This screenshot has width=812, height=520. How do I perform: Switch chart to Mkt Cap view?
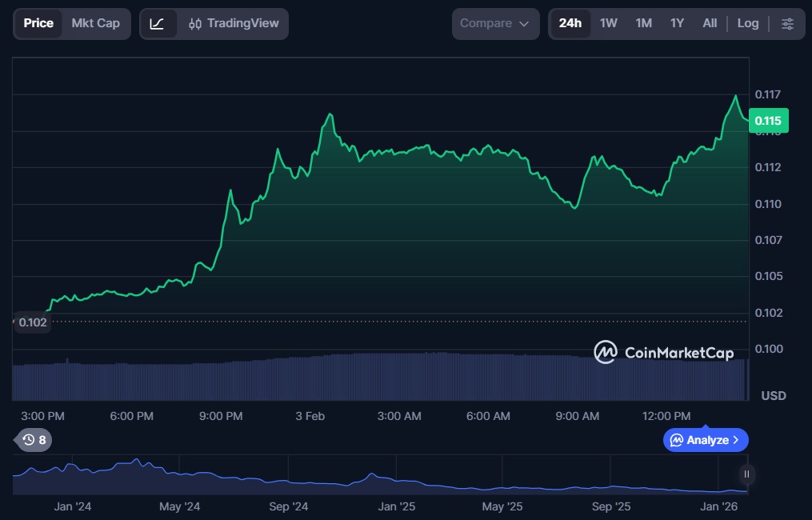click(x=95, y=23)
